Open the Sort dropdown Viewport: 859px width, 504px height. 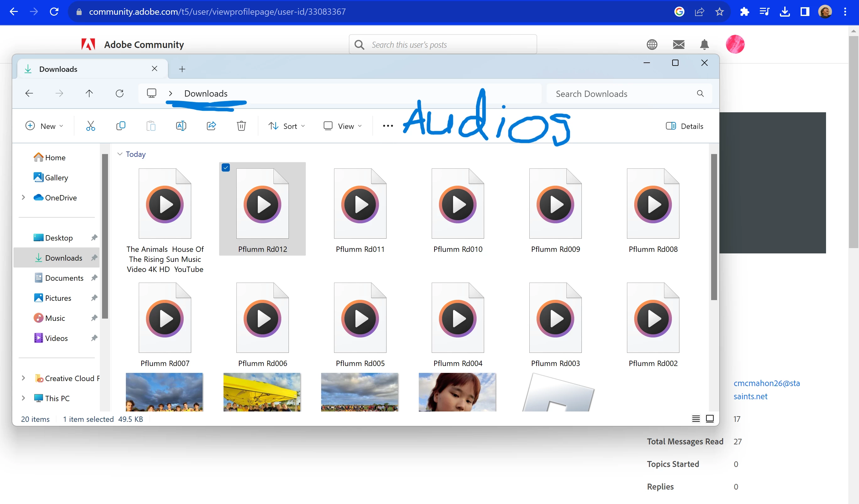[x=286, y=126]
